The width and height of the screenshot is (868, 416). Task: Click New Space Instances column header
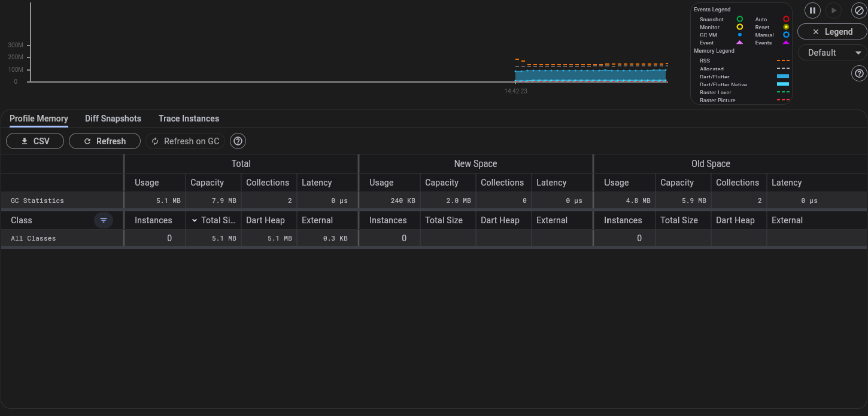pyautogui.click(x=388, y=220)
